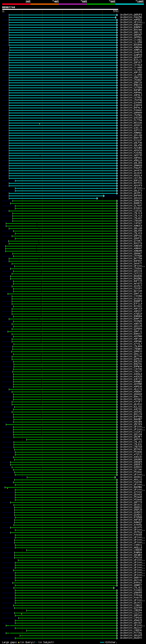The width and height of the screenshot is (146, 644).
Task: Click the UniRef100_P07341 label
Action: pyautogui.click(x=131, y=633)
